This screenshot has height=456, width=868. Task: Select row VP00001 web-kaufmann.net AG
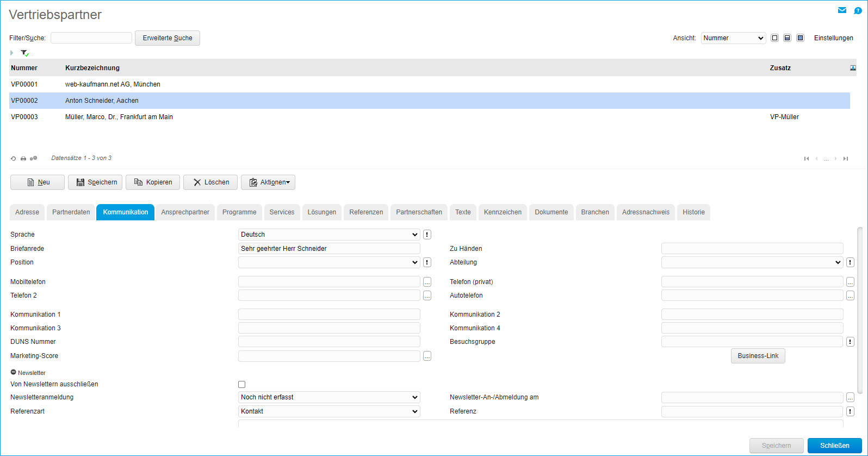pyautogui.click(x=430, y=84)
